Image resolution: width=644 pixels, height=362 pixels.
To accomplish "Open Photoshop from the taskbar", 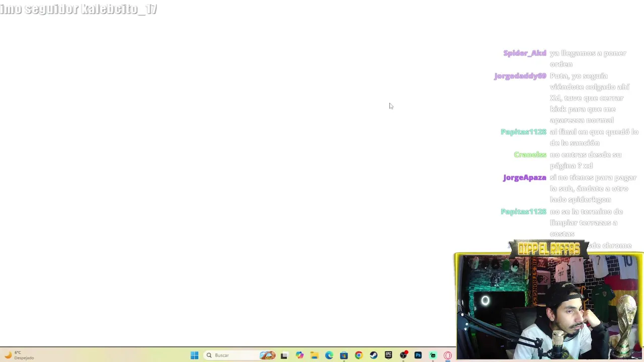I will [418, 355].
